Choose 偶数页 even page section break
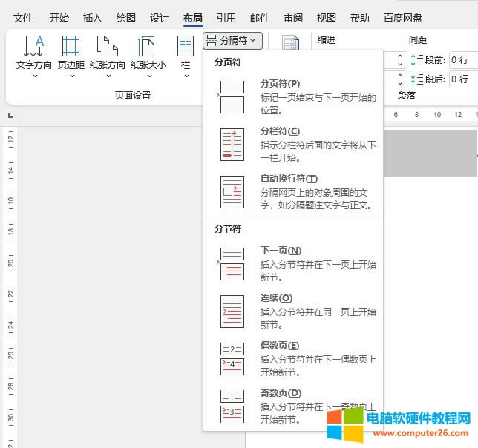 click(x=232, y=358)
